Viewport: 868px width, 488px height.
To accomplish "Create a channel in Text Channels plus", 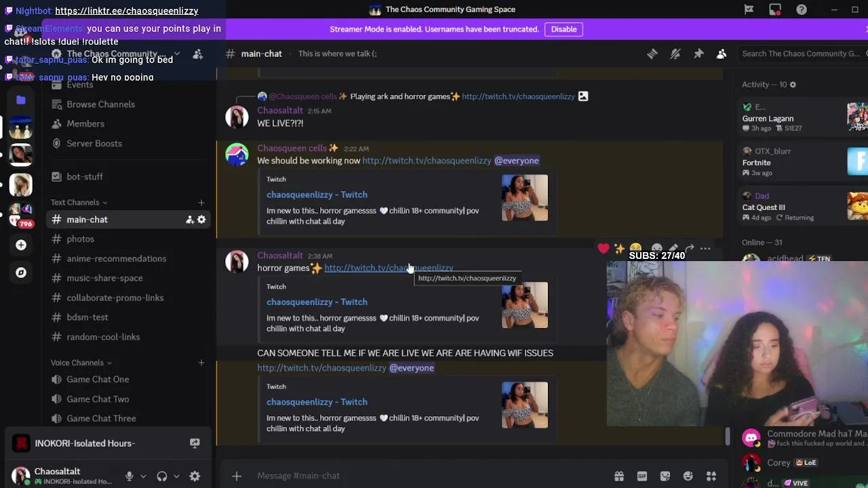I will [x=201, y=203].
